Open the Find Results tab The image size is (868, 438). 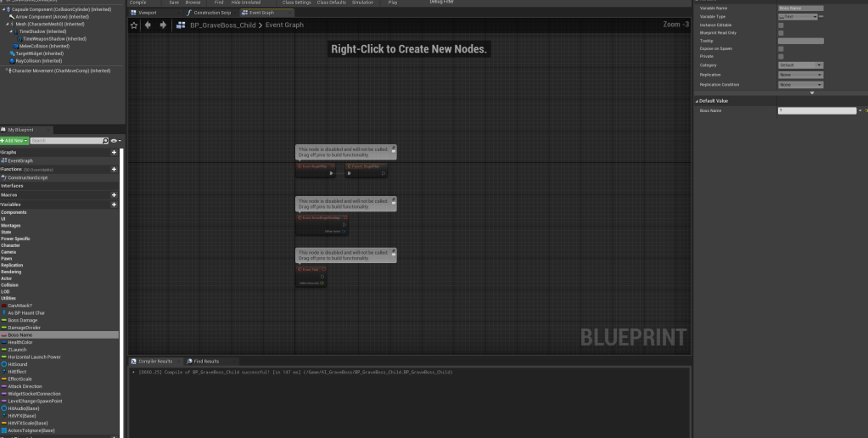click(203, 362)
